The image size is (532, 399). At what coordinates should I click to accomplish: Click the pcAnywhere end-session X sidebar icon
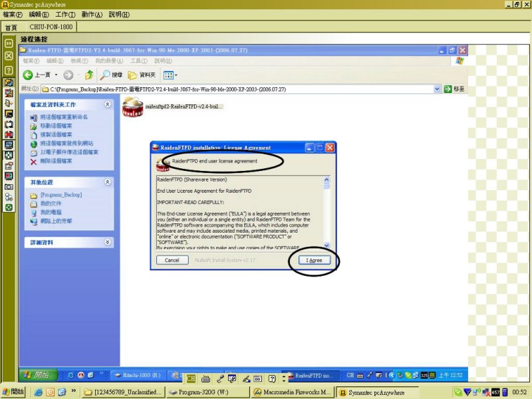(9, 56)
